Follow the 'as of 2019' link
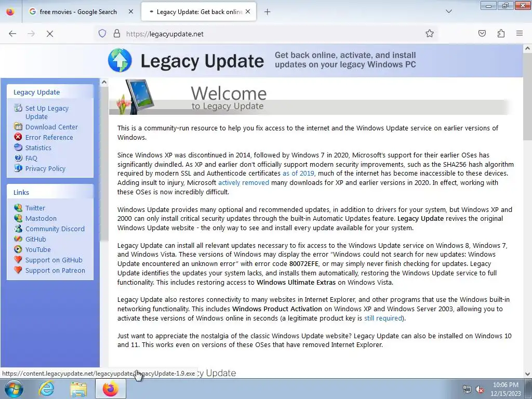The image size is (532, 399). pos(298,174)
